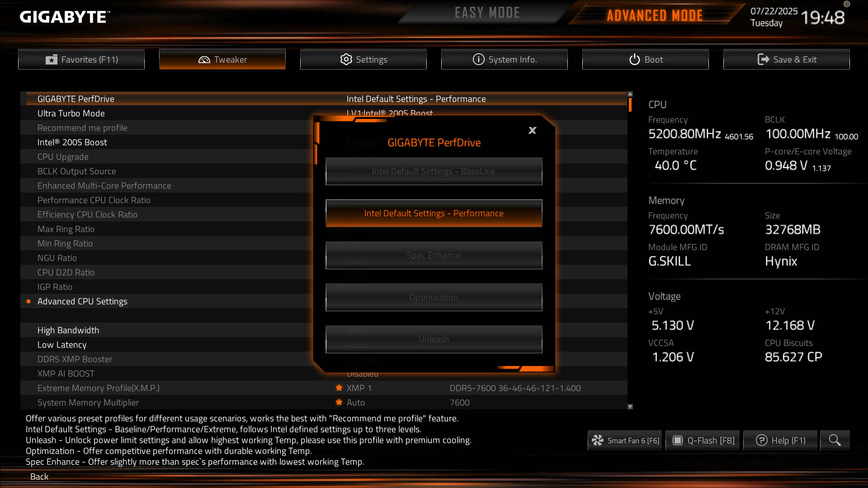Select Intel Default Settings - BaseLine option

(x=434, y=171)
